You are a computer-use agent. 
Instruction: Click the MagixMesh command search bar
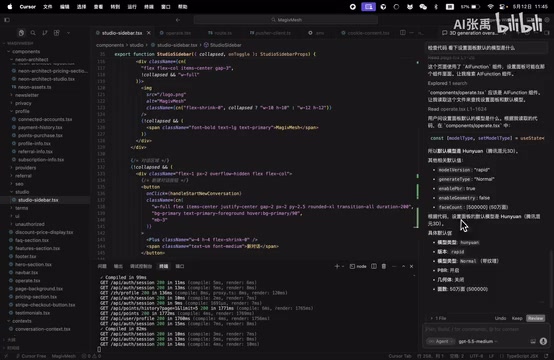point(286,20)
